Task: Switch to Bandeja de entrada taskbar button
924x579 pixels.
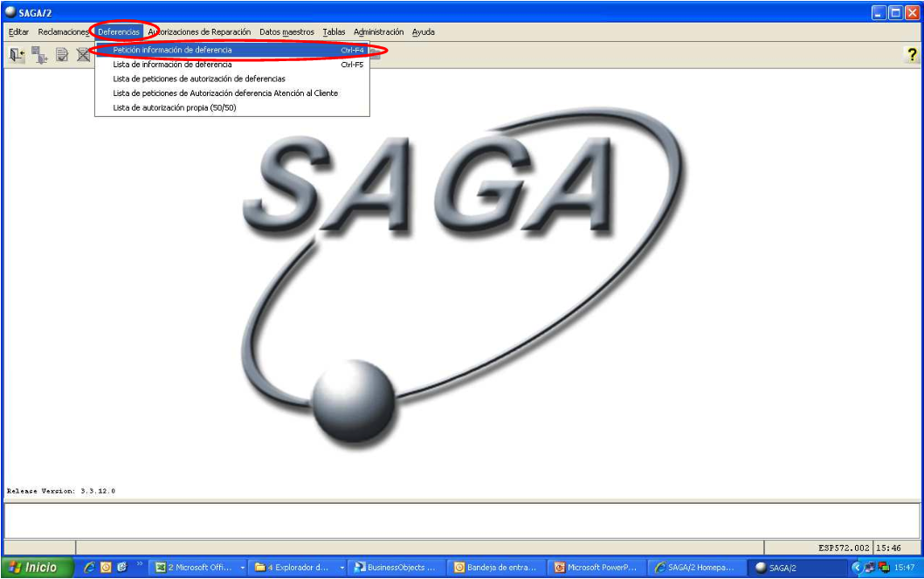Action: [x=497, y=568]
